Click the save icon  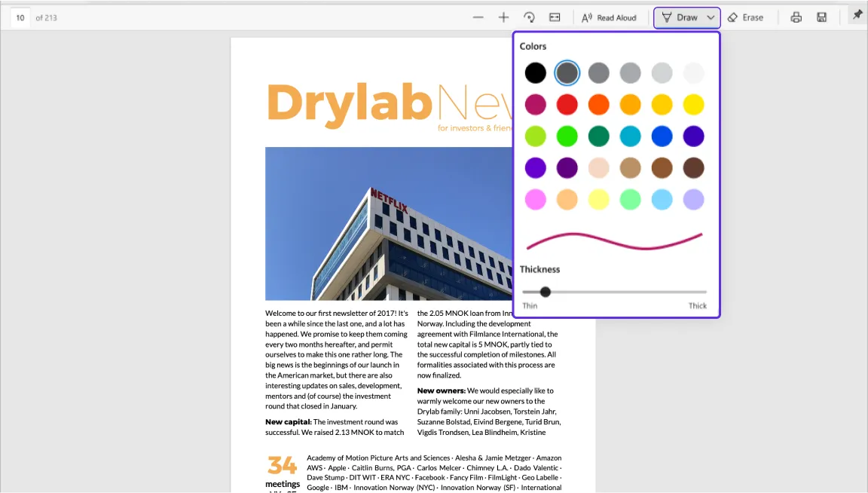(x=821, y=18)
